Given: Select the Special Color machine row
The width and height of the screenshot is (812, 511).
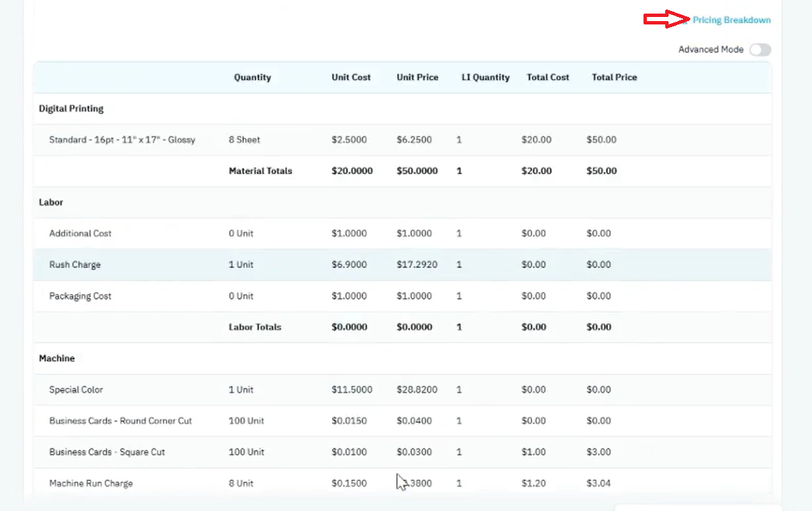Looking at the screenshot, I should 402,390.
